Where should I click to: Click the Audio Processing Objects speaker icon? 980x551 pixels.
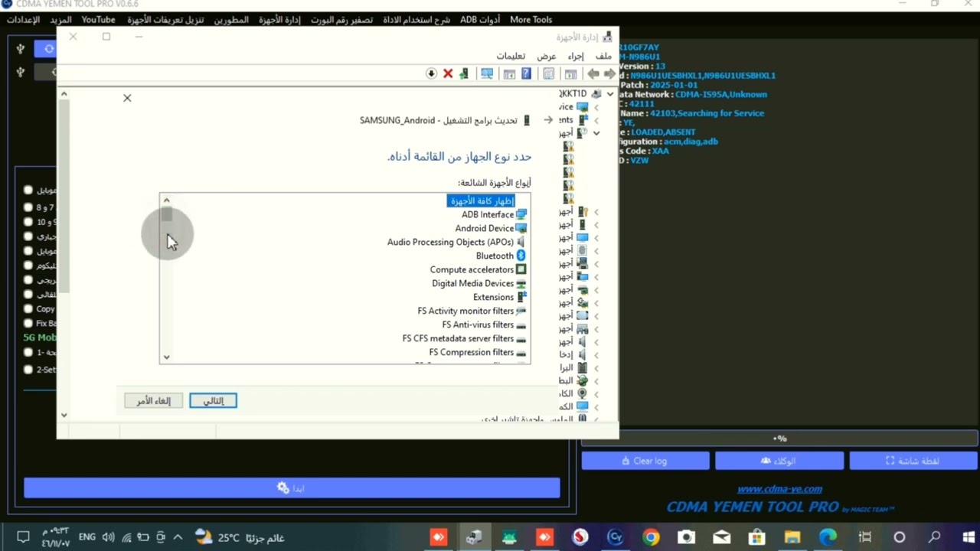coord(521,242)
